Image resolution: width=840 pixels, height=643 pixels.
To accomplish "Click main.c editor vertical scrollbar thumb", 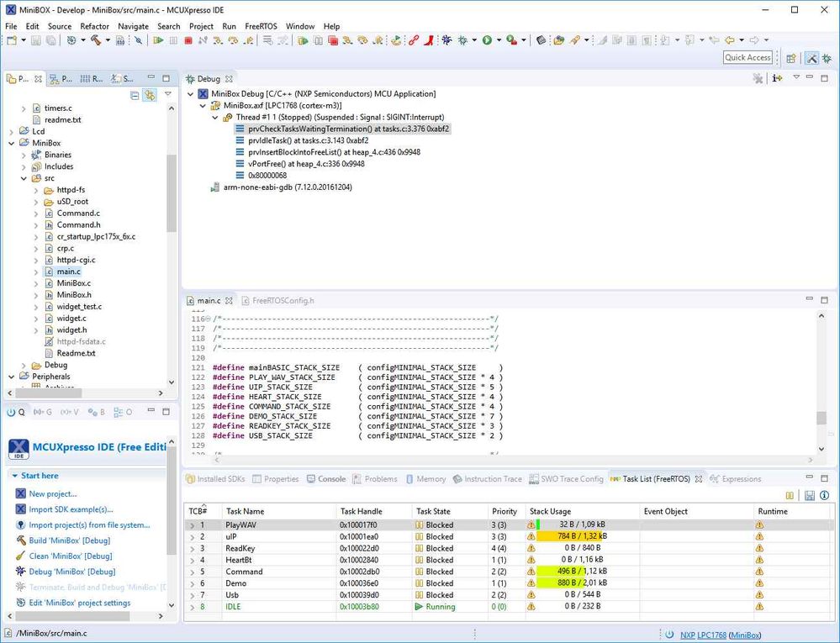I will (822, 418).
